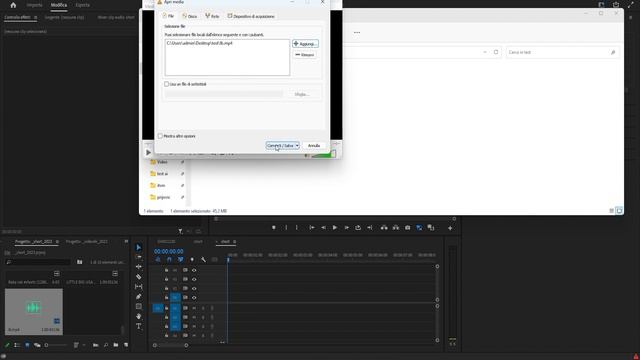Adjust Project panel thumbnail zoom slider
This screenshot has height=360, width=640.
tap(55, 345)
